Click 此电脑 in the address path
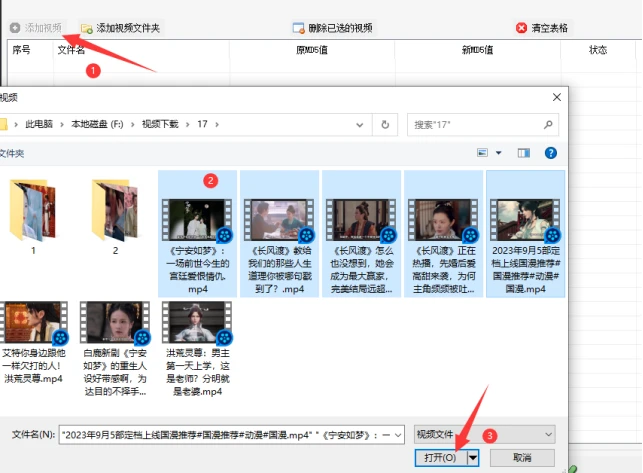The image size is (643, 473). pyautogui.click(x=39, y=124)
